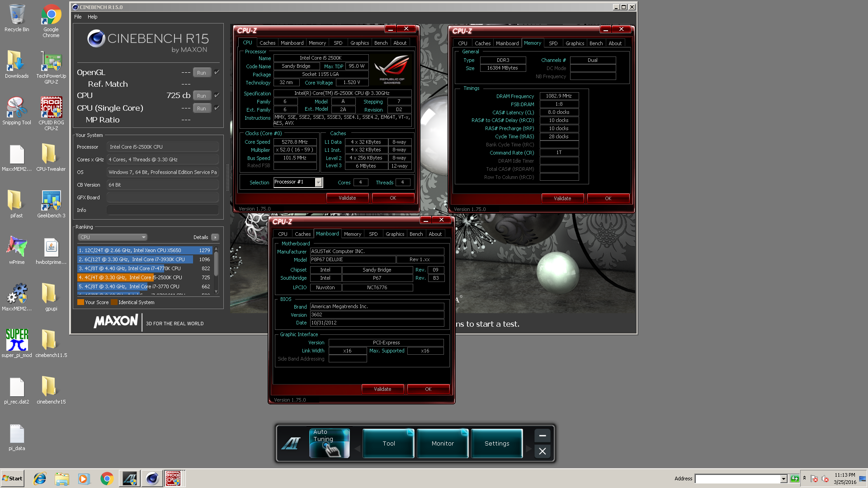Click Validate in CPU-Z CPU window

[347, 198]
